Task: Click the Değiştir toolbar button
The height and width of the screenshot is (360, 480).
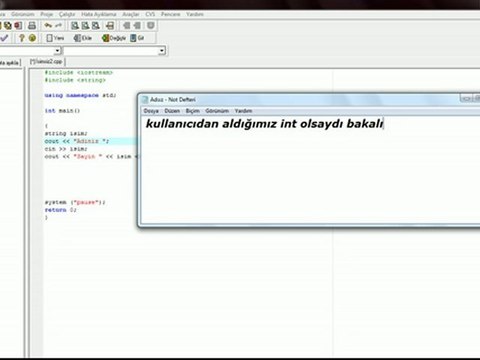Action: point(114,38)
